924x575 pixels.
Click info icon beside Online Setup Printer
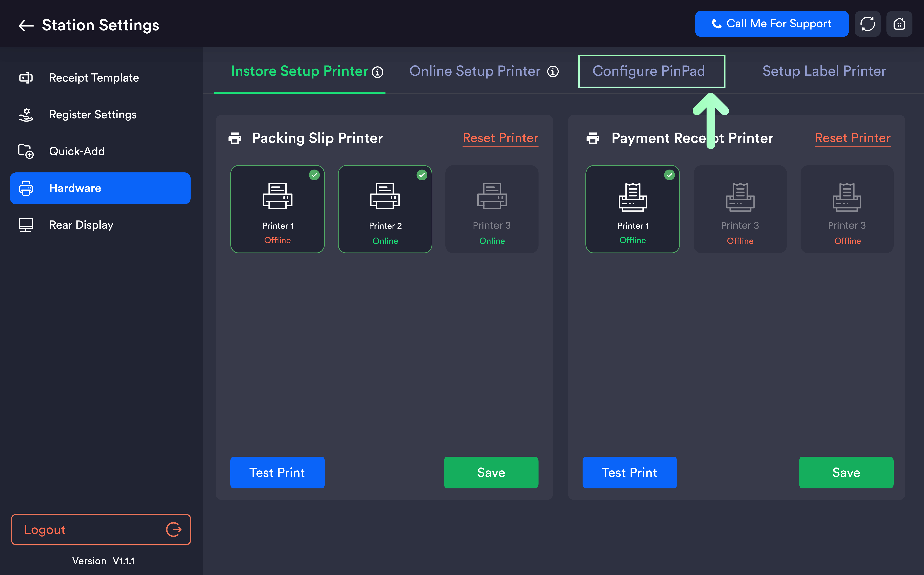pos(553,71)
